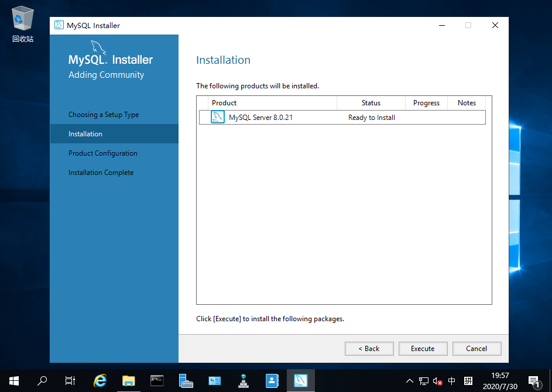Screen dimensions: 552x392
Task: Click the Execute button
Action: (423, 348)
